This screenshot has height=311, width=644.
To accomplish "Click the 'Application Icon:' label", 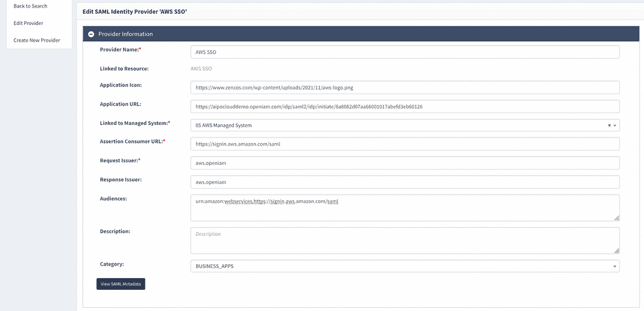I will click(x=121, y=85).
